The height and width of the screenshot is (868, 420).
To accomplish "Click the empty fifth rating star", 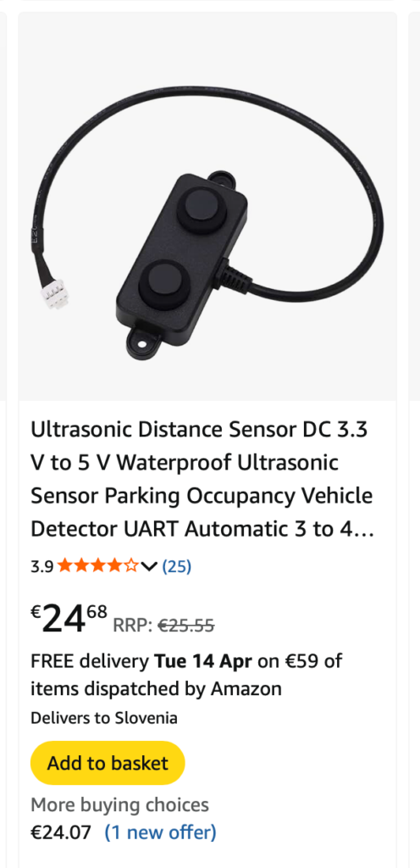I will click(131, 566).
